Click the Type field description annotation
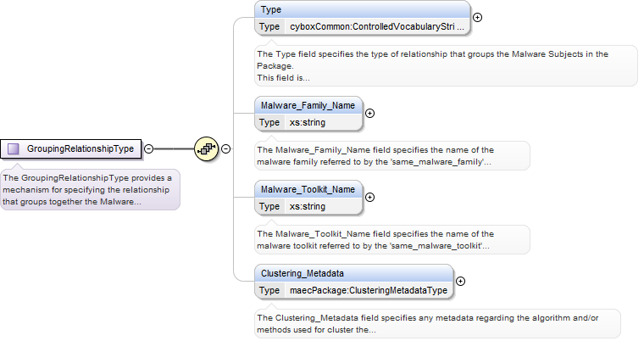The height and width of the screenshot is (341, 644). (446, 66)
